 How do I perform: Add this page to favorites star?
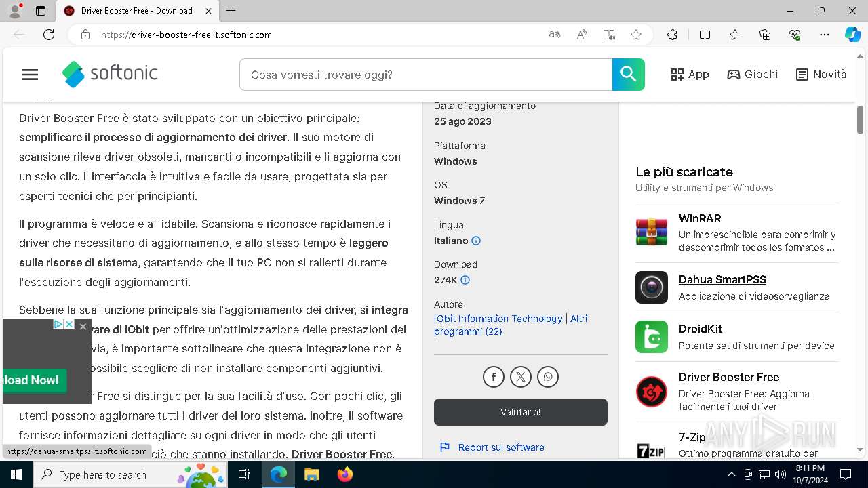point(636,35)
